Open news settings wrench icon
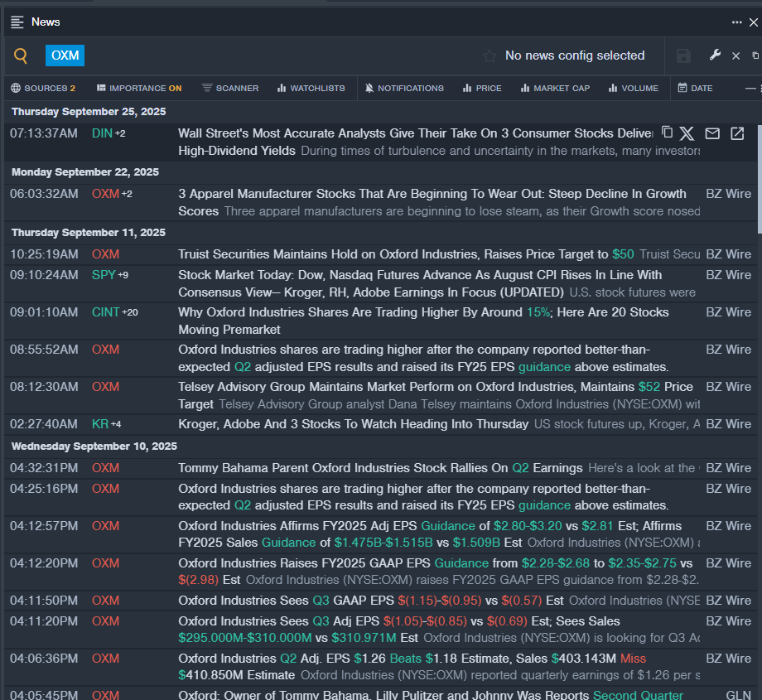 pos(715,56)
